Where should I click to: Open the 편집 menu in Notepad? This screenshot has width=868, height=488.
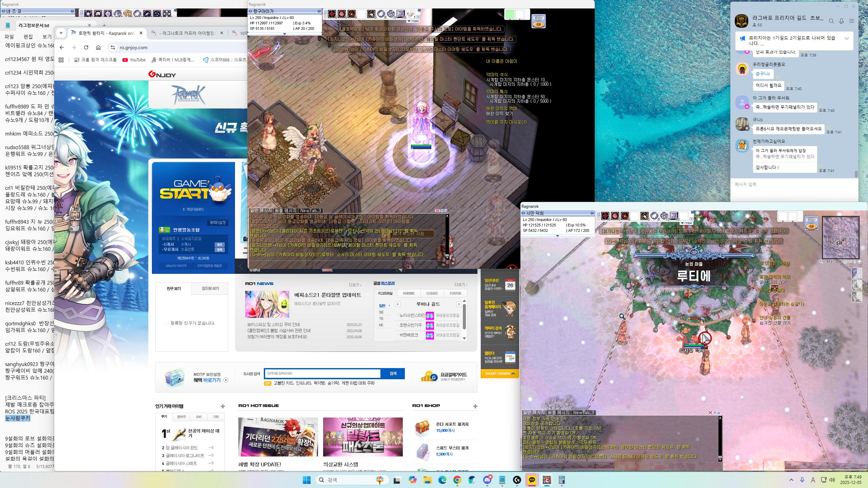[x=28, y=37]
